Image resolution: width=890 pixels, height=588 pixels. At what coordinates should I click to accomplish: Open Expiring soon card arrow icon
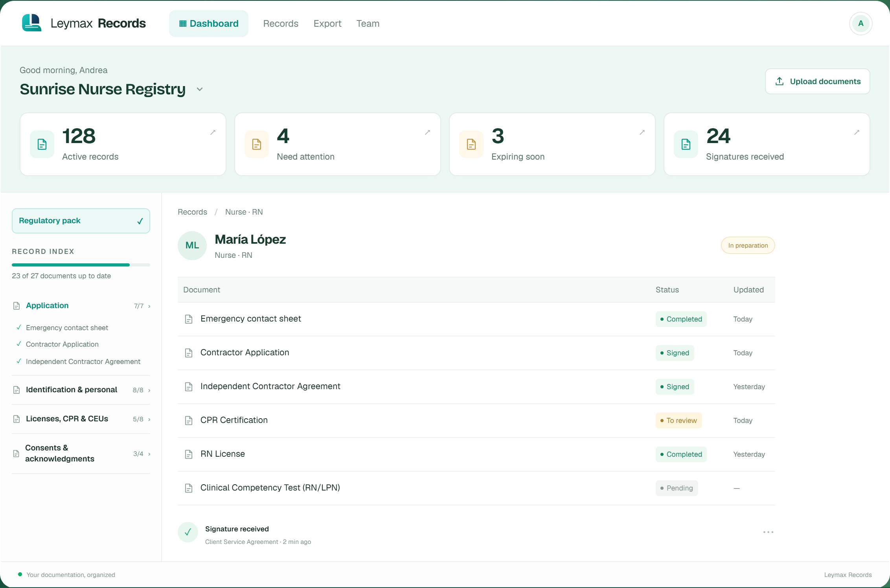642,132
